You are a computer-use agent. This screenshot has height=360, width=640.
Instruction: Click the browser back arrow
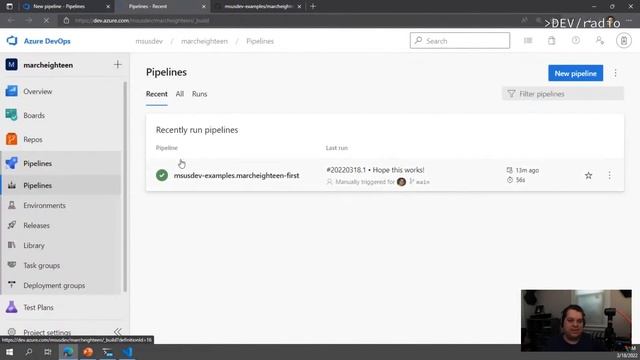pos(11,20)
